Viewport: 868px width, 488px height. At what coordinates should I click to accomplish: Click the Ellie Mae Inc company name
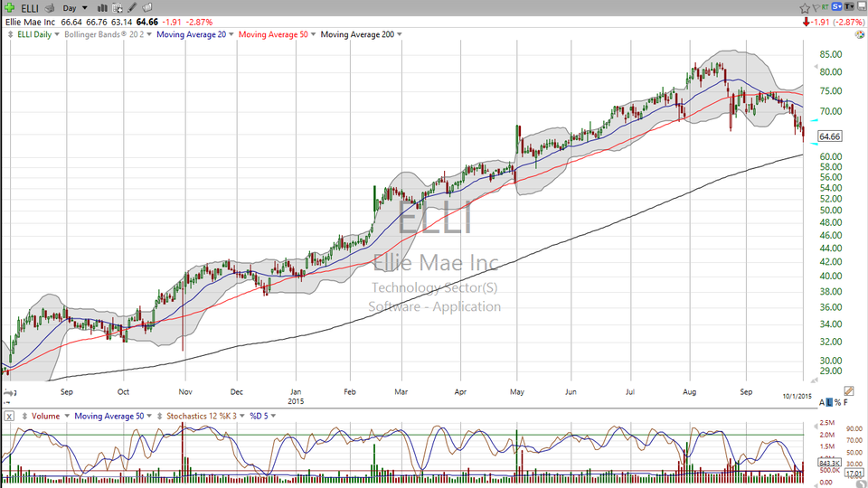coord(31,22)
